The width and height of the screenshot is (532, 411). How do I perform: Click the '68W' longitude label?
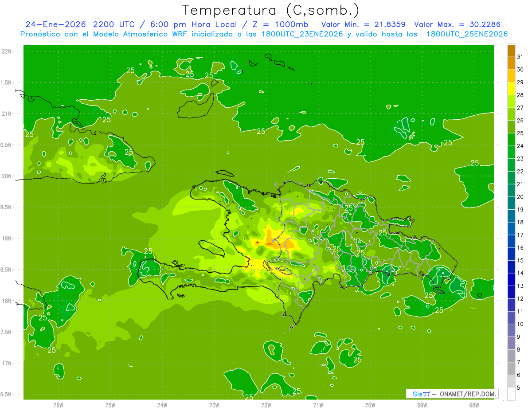tap(473, 405)
